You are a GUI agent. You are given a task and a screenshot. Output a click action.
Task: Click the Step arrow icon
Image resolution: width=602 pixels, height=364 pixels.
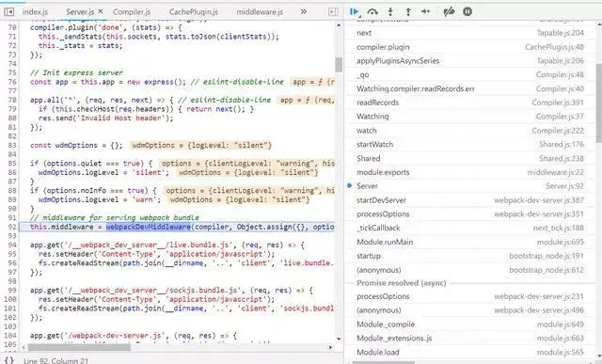pos(425,11)
